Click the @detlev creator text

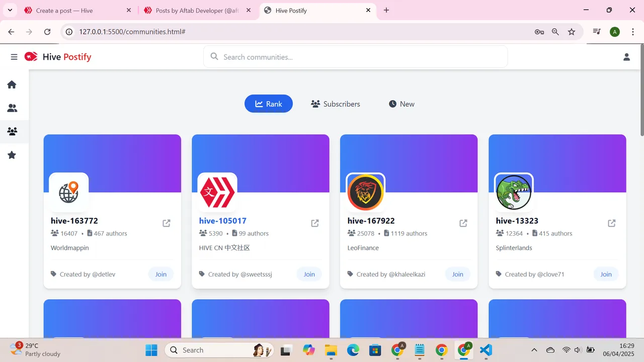104,274
